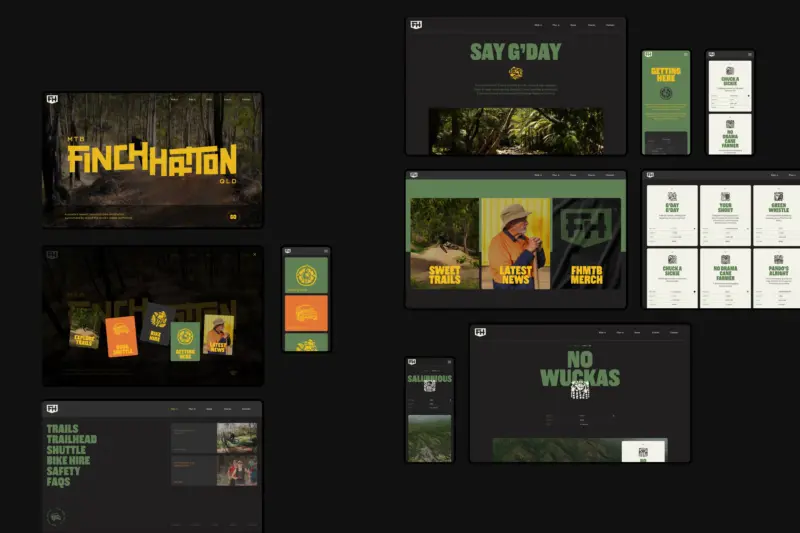The height and width of the screenshot is (533, 800).
Task: Select SHUTTLE in the green menu list
Action: pos(66,450)
